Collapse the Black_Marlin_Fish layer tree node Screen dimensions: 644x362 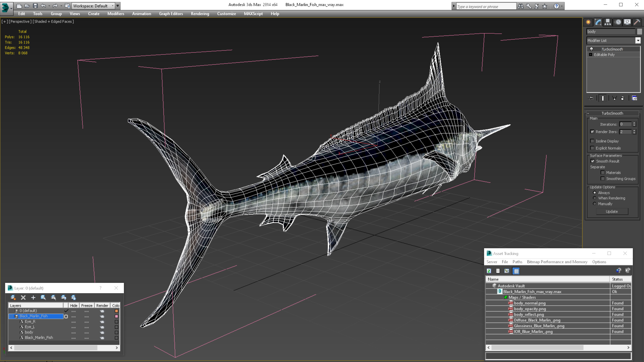click(x=11, y=316)
